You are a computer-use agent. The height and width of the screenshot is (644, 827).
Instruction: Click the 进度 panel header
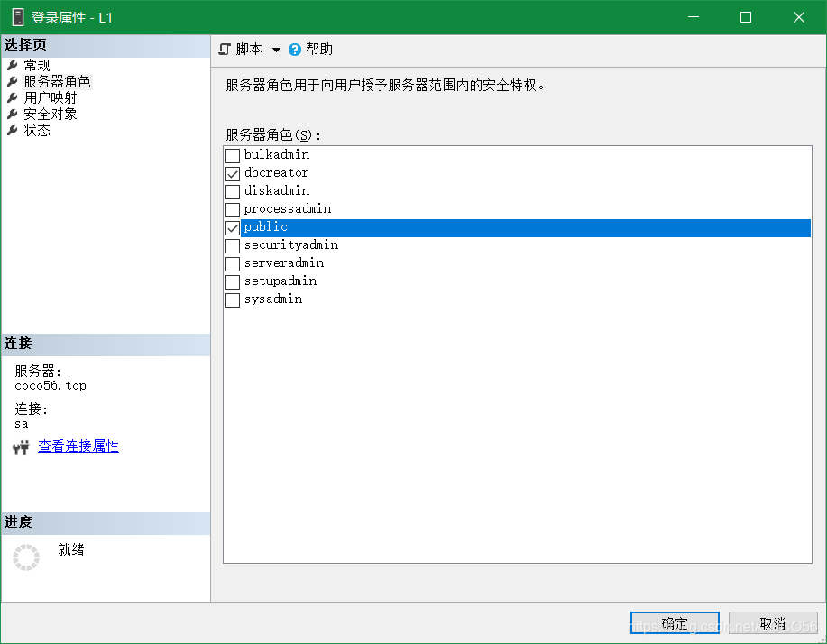click(x=106, y=523)
